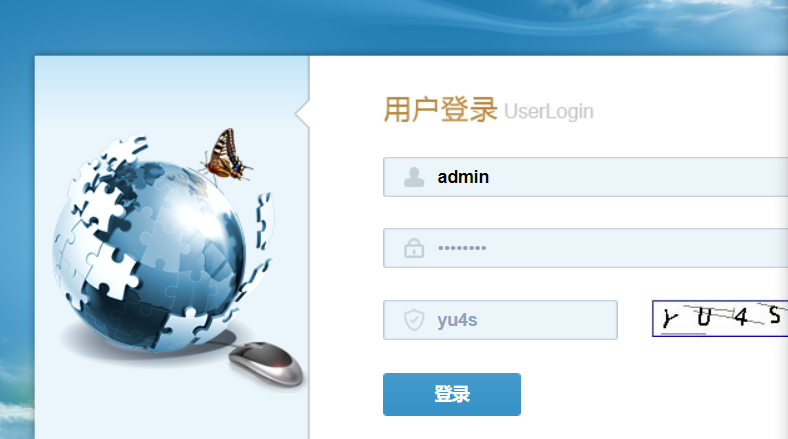
Task: Click the letter U in captcha image
Action: click(x=705, y=317)
